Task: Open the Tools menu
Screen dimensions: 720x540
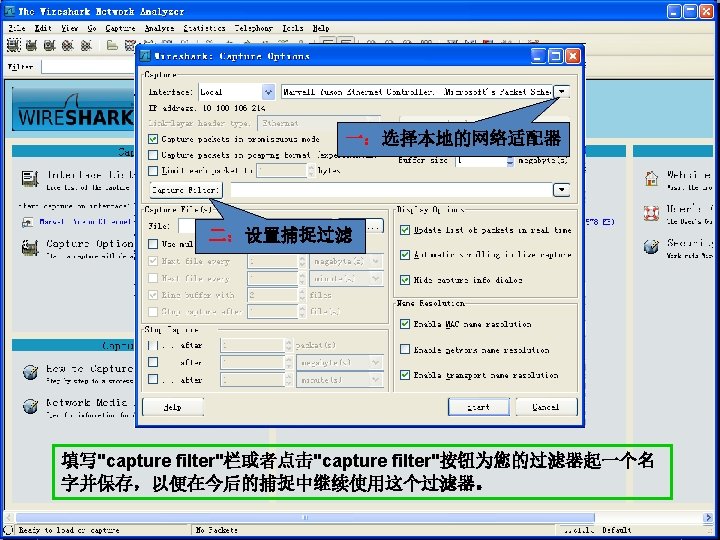Action: pyautogui.click(x=293, y=28)
